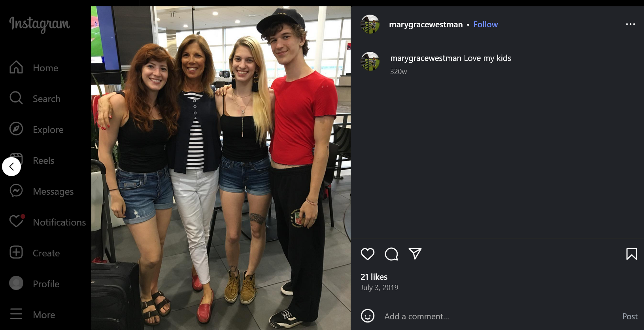Click in the Add a comment field
644x330 pixels.
coord(499,316)
